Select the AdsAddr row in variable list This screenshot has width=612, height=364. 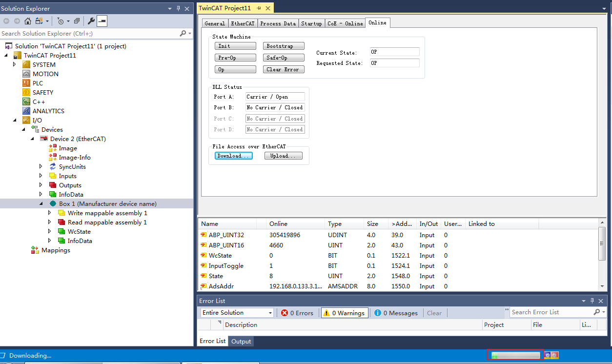[398, 286]
